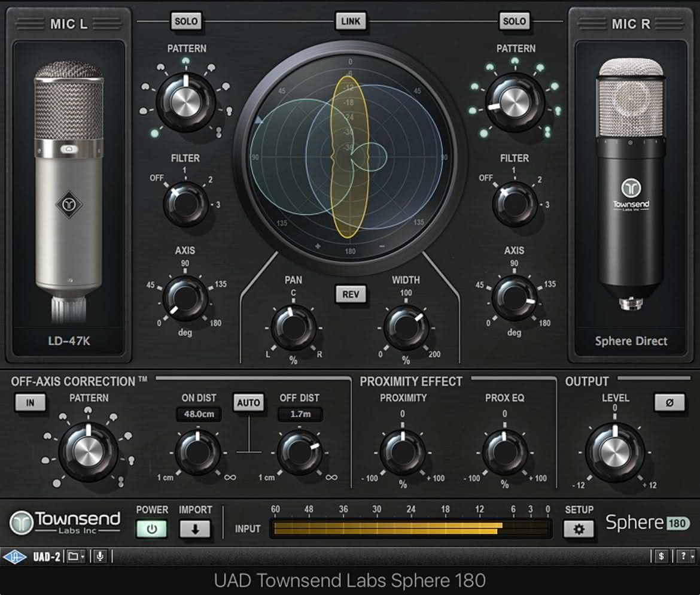
Task: Click the PROXIMITY knob
Action: tap(403, 453)
